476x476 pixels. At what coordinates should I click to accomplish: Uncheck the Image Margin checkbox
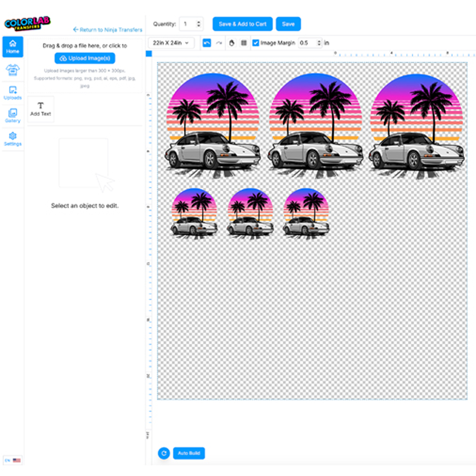point(256,43)
